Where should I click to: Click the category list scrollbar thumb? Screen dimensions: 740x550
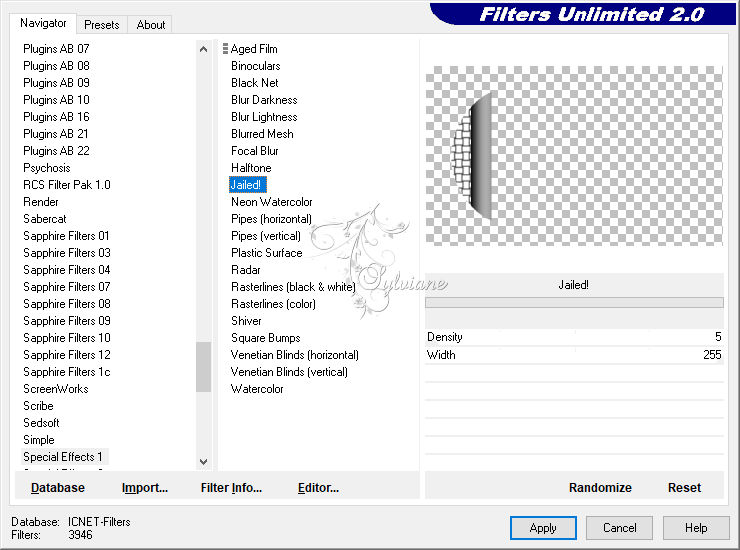click(203, 367)
